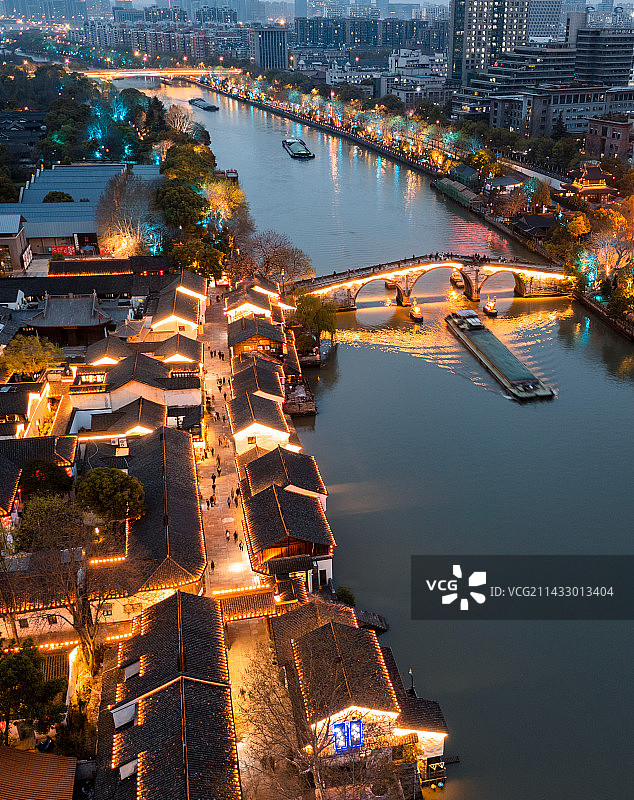
Task: Click the VCG letters in the watermark
Action: click(441, 587)
